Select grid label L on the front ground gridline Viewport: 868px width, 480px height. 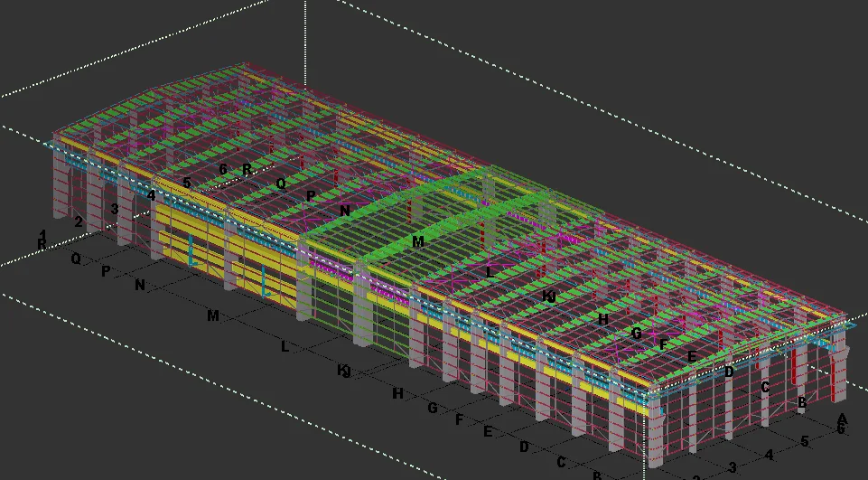click(x=285, y=346)
